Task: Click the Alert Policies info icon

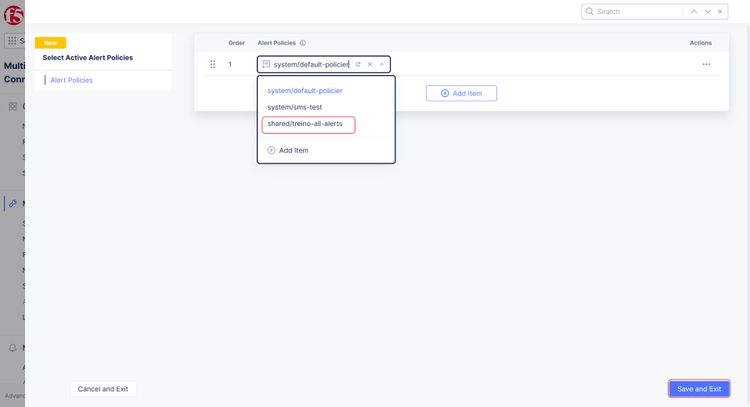Action: coord(303,43)
